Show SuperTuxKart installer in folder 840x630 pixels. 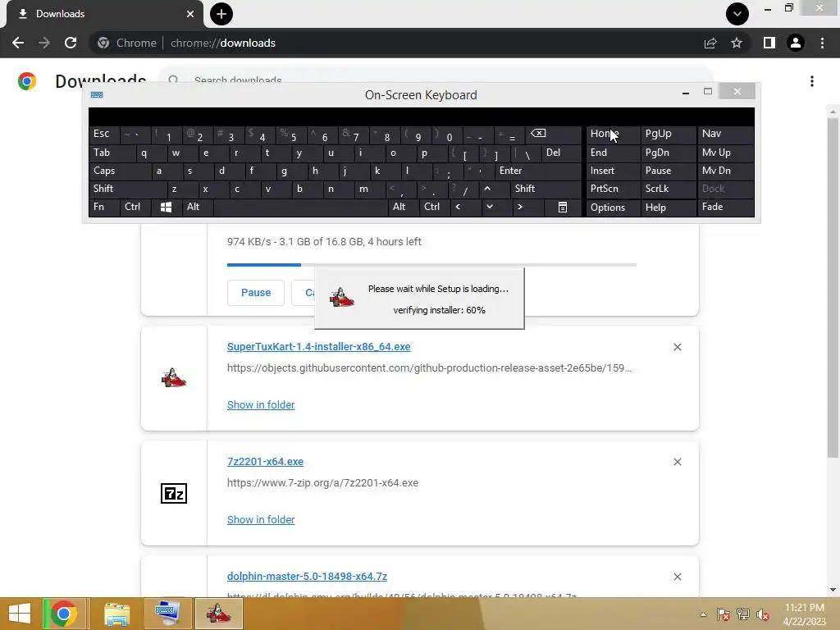point(261,405)
